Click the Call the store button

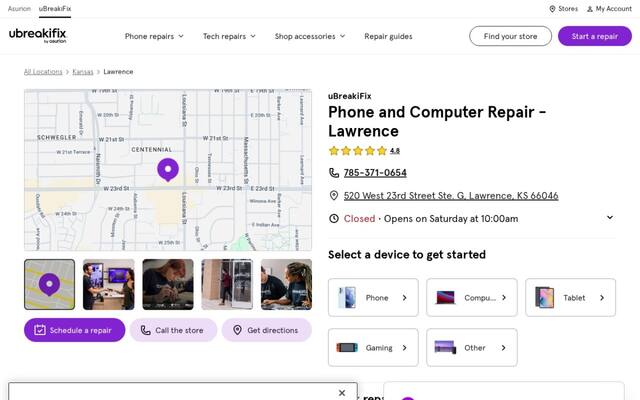[173, 330]
